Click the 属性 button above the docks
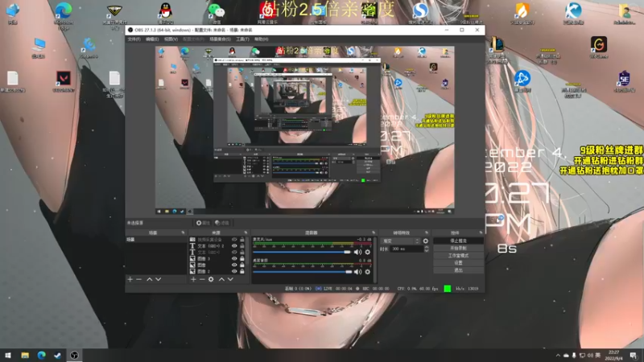 point(203,223)
